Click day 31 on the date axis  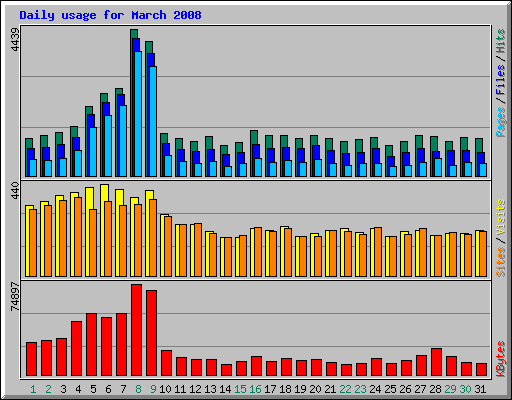point(480,389)
